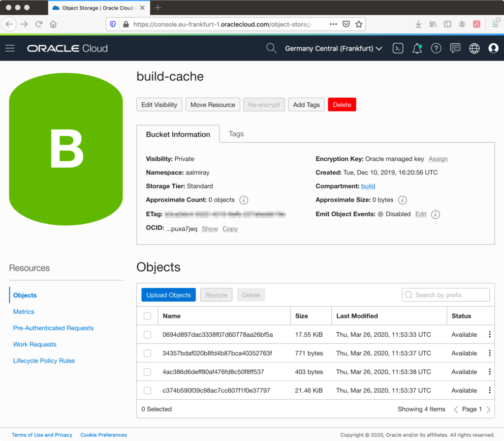Open the user profile avatar icon
The image size is (504, 441).
click(493, 48)
